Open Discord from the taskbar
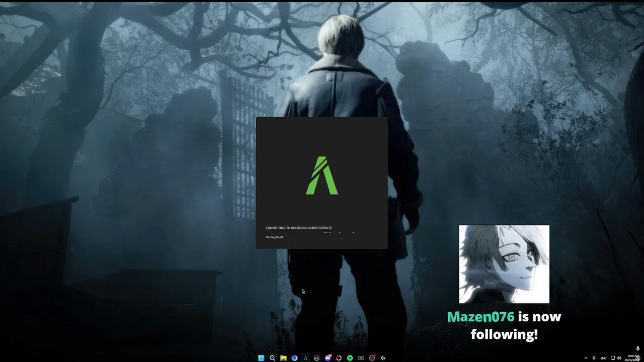644x362 pixels. (328, 358)
